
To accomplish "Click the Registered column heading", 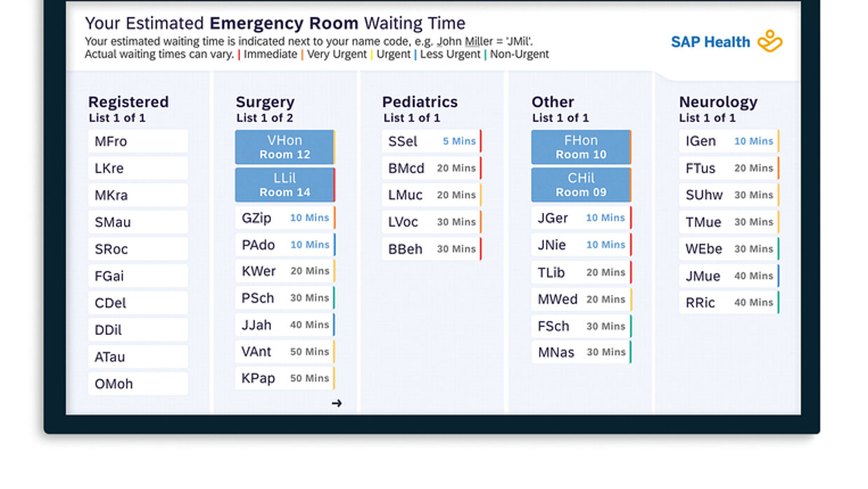I will (128, 102).
